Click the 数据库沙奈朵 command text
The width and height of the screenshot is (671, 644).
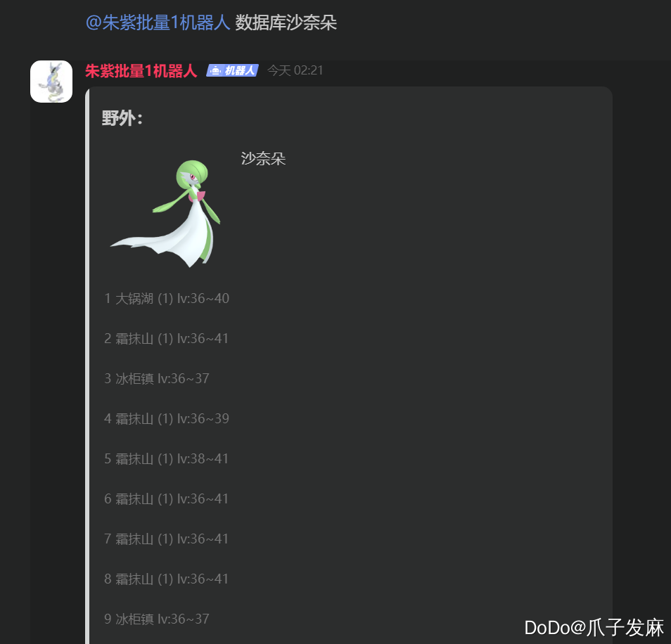click(x=286, y=22)
